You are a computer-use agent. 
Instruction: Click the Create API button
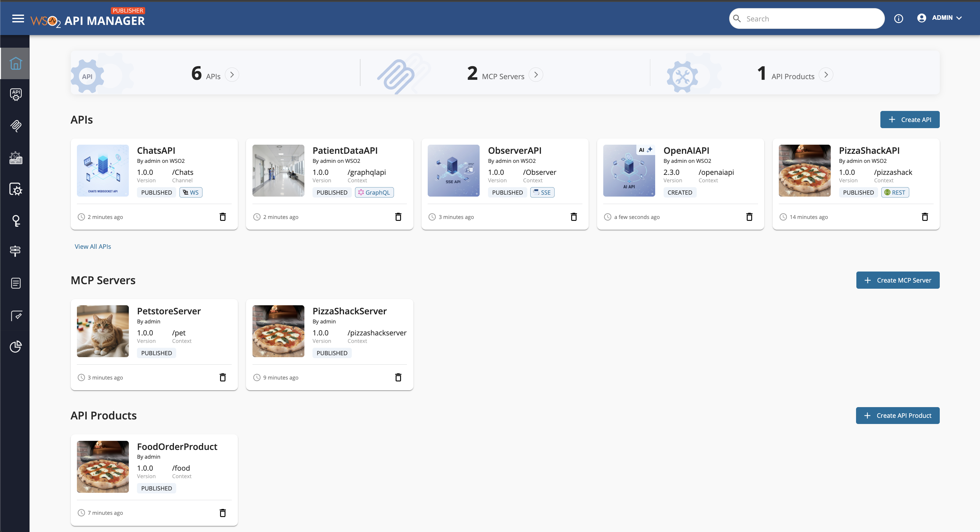coord(910,119)
